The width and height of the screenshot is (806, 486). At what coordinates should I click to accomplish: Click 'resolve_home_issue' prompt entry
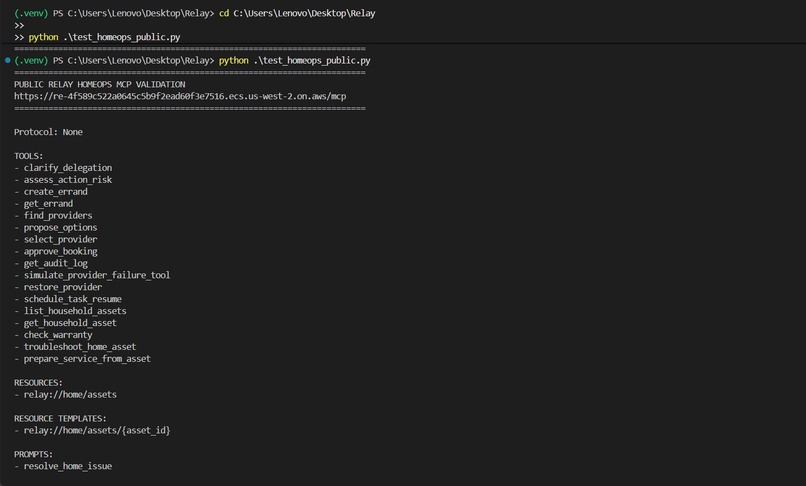tap(68, 466)
